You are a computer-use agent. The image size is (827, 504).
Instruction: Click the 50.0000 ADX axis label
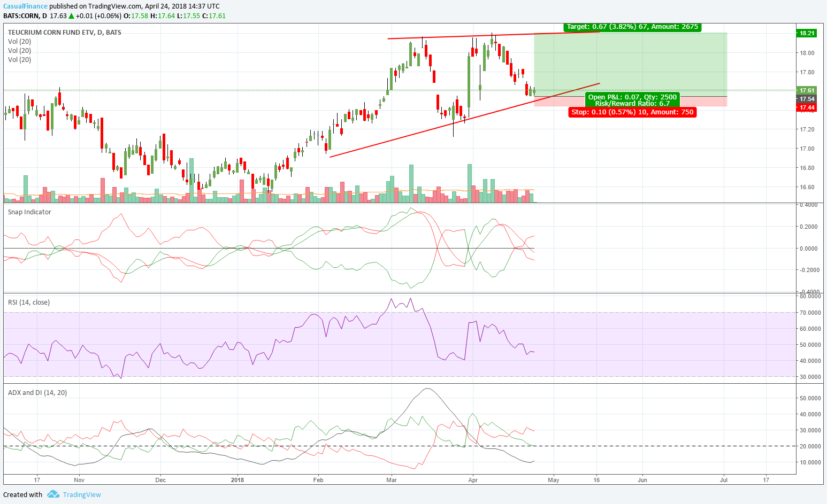coord(810,398)
